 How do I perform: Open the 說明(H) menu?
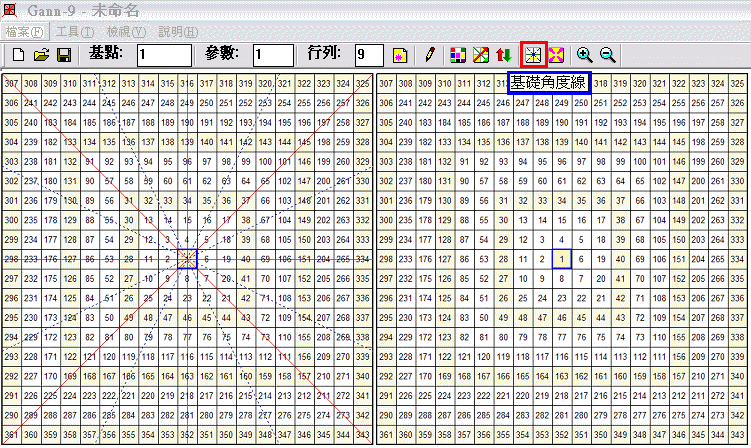178,32
